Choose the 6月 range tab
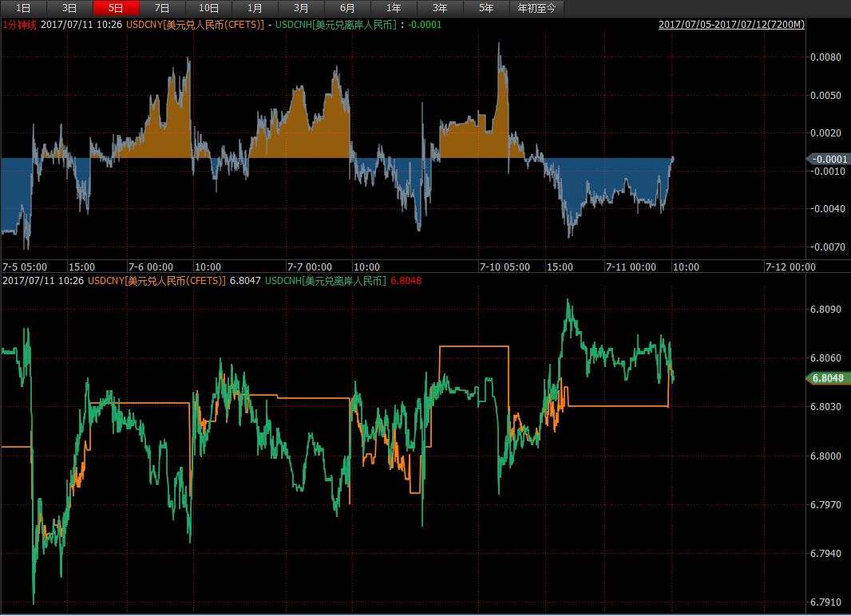 pos(347,8)
